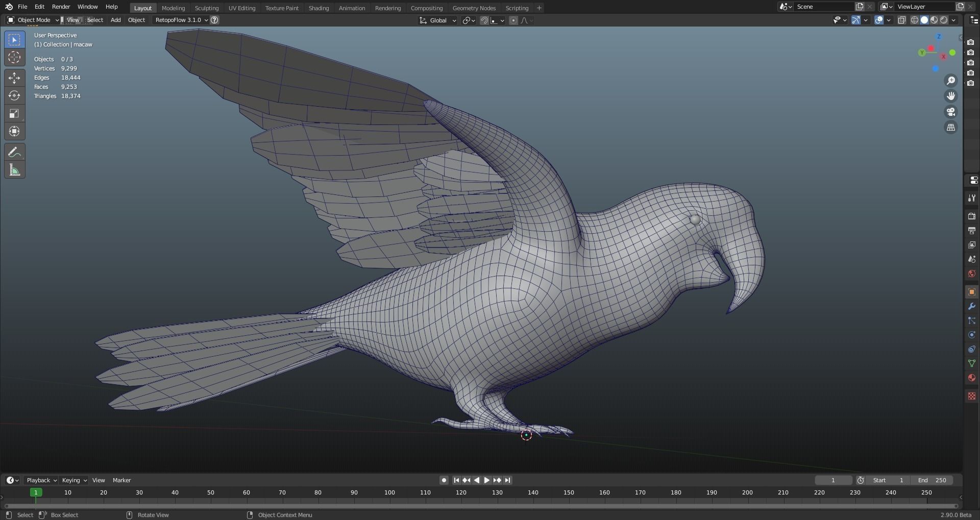The height and width of the screenshot is (520, 980).
Task: Open the Material properties tab
Action: click(972, 378)
